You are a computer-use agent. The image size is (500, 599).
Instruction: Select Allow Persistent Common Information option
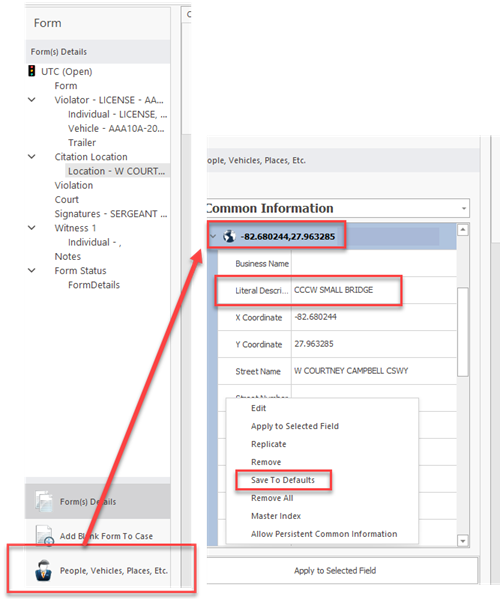pos(324,534)
